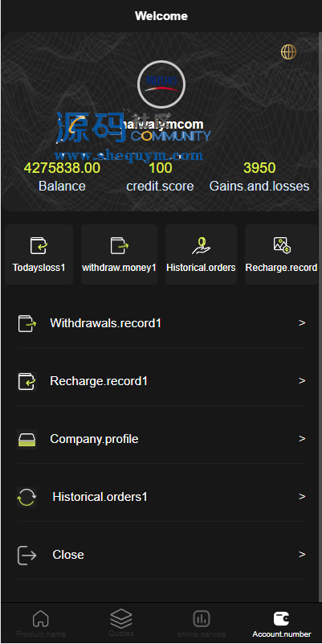The height and width of the screenshot is (644, 322).
Task: Click the Close logout door icon
Action: (27, 555)
